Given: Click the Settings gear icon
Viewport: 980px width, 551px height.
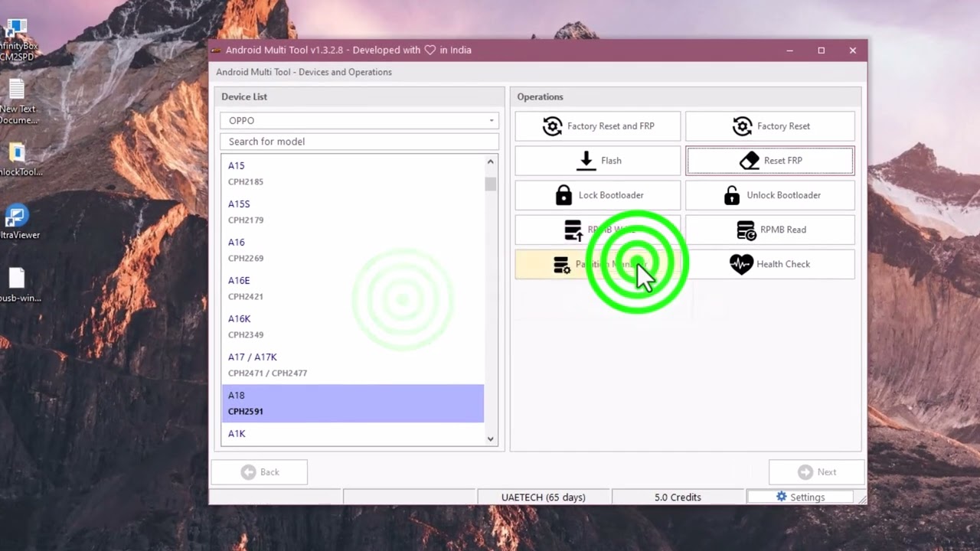Looking at the screenshot, I should pos(781,497).
